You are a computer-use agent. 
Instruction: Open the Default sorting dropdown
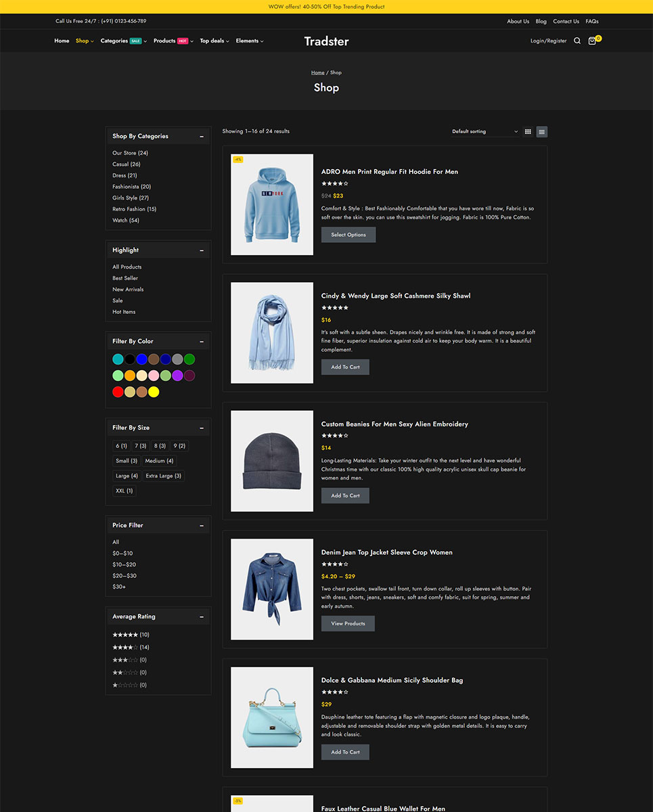pyautogui.click(x=485, y=131)
